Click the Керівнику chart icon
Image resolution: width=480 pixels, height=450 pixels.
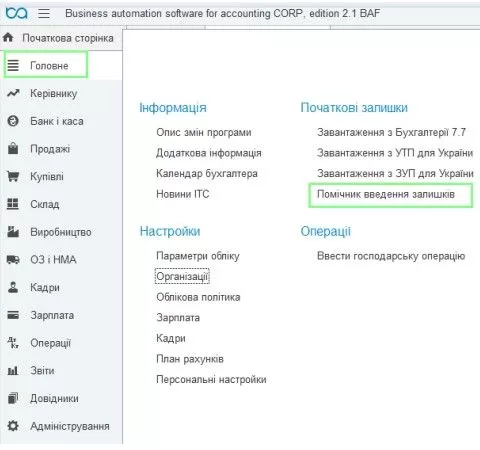click(x=13, y=93)
